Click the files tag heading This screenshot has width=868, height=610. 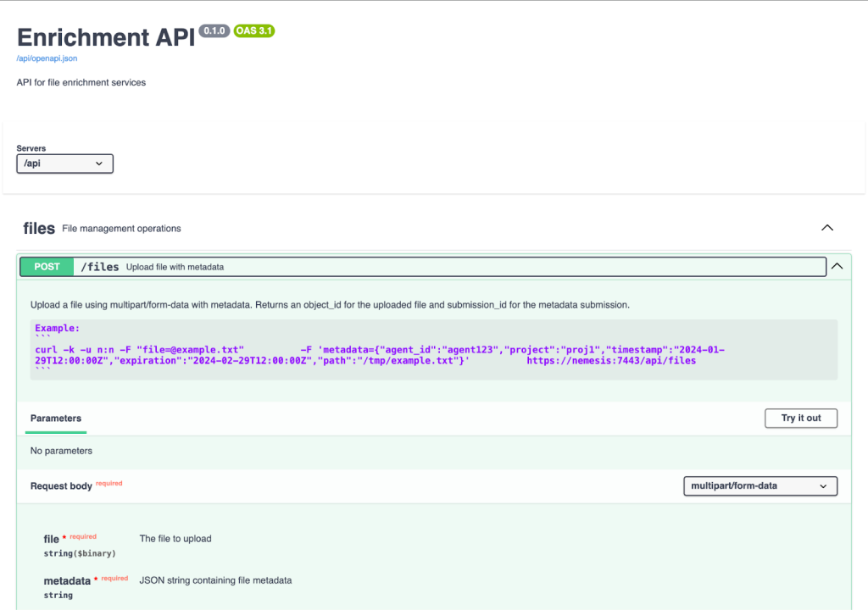pyautogui.click(x=39, y=229)
